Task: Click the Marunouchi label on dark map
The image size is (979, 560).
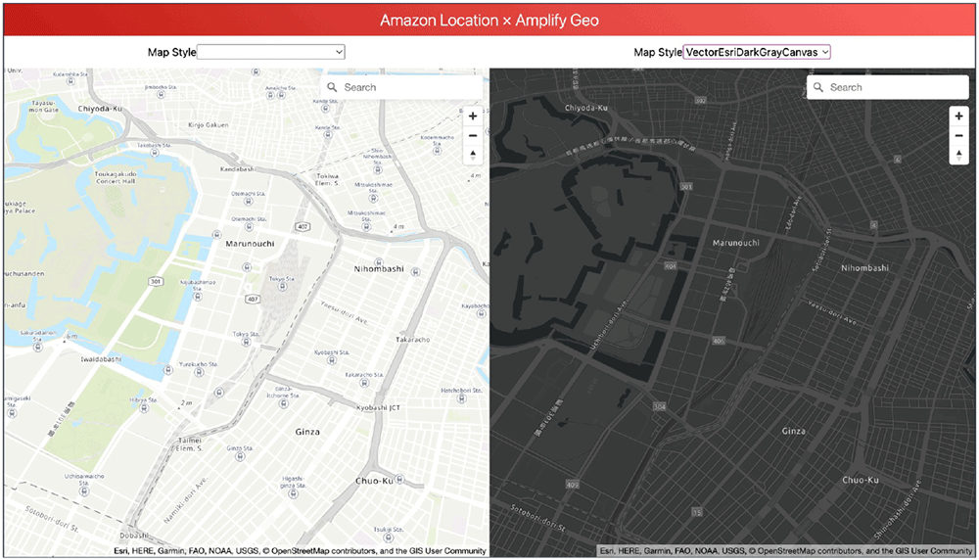Action: (738, 243)
